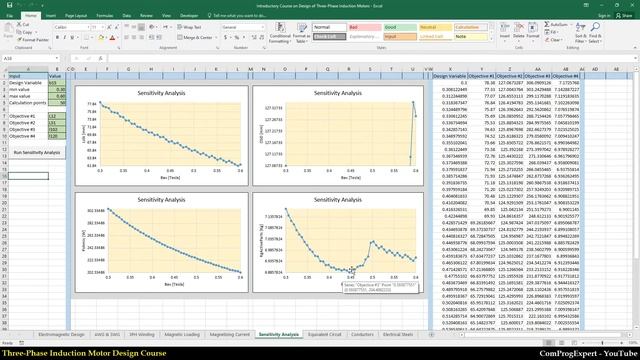Click the Insert Function fx icon

point(100,58)
